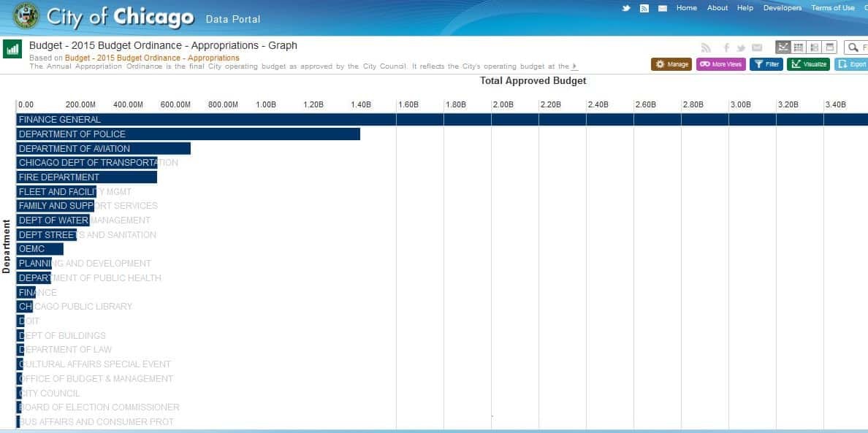Go to the Home menu item
Image resolution: width=868 pixels, height=433 pixels.
tap(686, 8)
